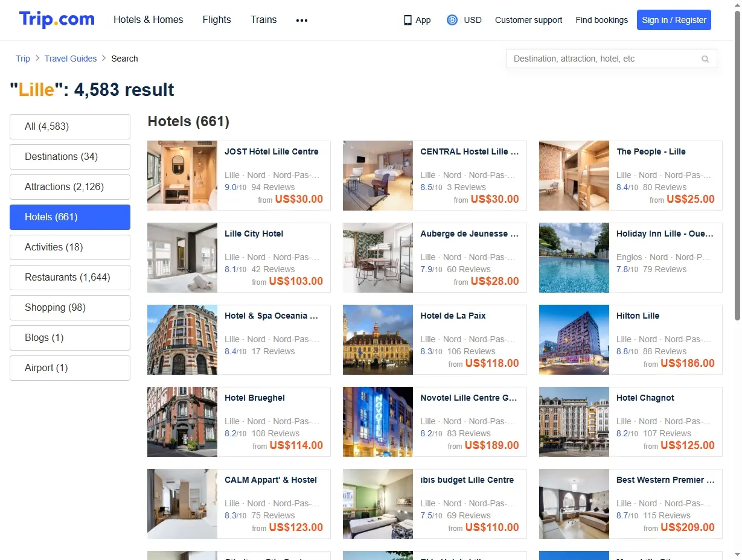Go to Travel Guides breadcrumb
This screenshot has width=742, height=560.
pos(71,59)
